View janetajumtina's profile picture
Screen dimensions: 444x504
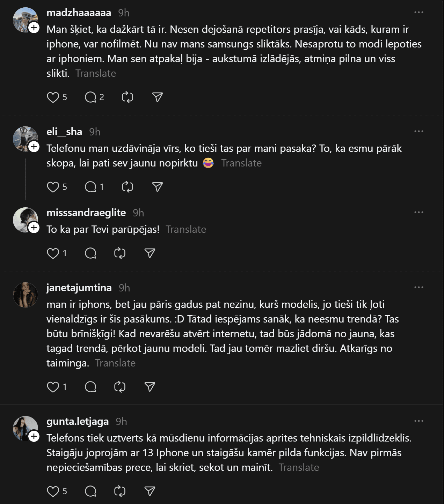[26, 295]
